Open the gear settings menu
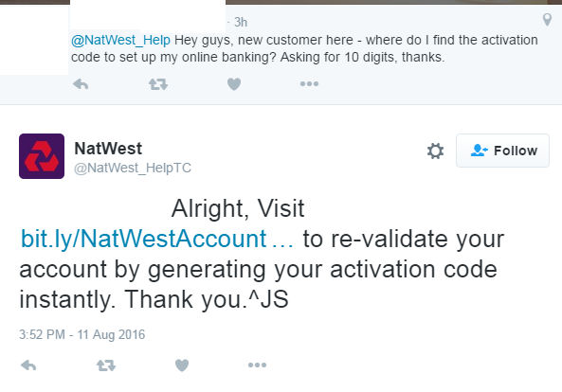 (435, 151)
